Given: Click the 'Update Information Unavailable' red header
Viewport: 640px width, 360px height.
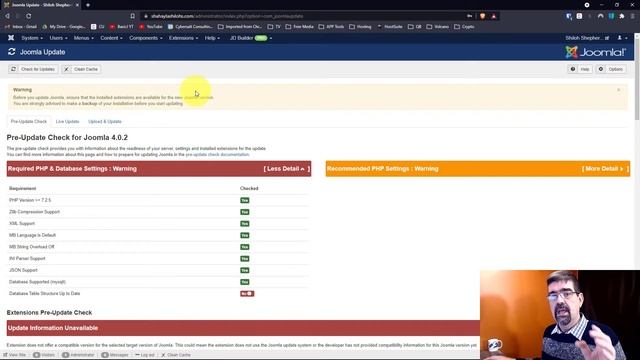Looking at the screenshot, I should [243, 328].
